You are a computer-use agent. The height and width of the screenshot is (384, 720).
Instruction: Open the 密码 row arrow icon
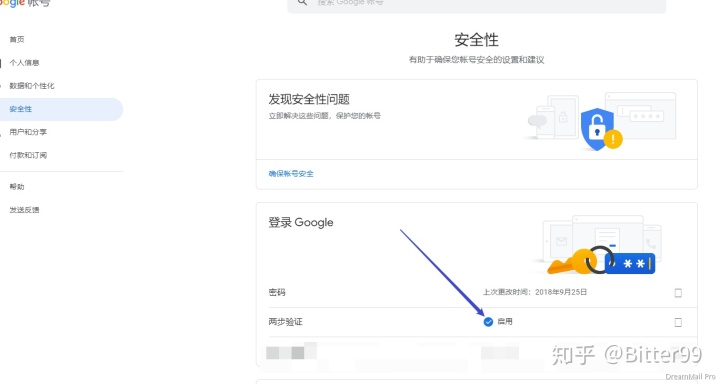click(x=678, y=293)
